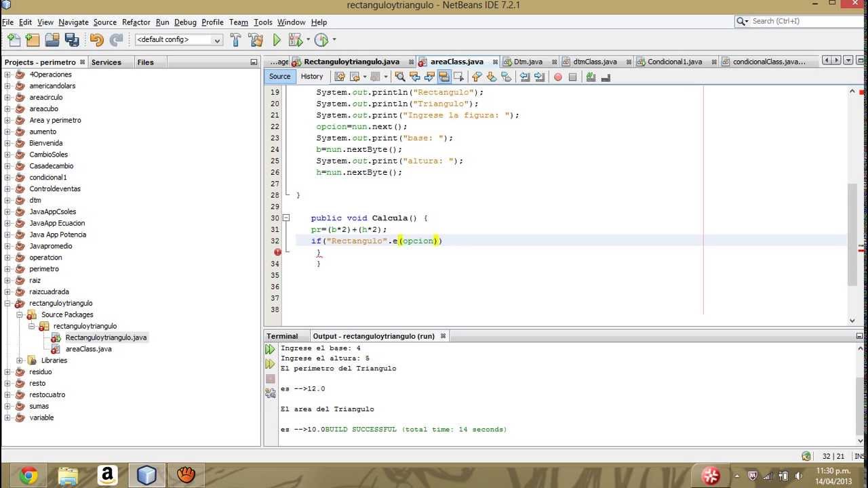Click the Save All toolbar icon
868x488 pixels.
(x=72, y=40)
